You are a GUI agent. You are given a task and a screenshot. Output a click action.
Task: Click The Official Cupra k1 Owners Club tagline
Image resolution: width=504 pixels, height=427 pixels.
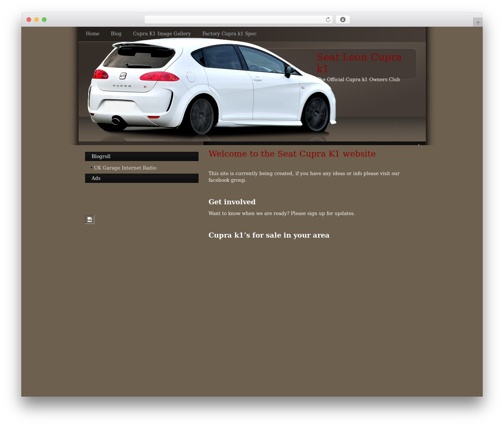[358, 80]
